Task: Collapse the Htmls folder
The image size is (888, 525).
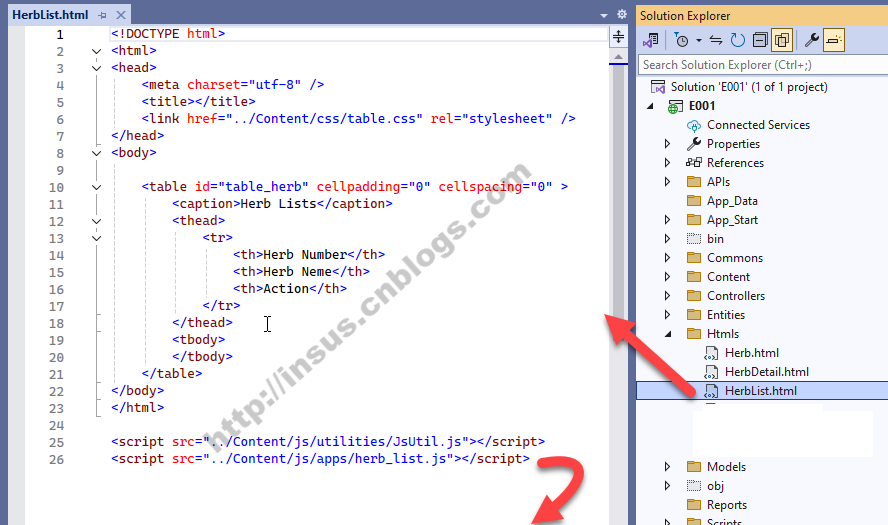Action: pos(668,334)
